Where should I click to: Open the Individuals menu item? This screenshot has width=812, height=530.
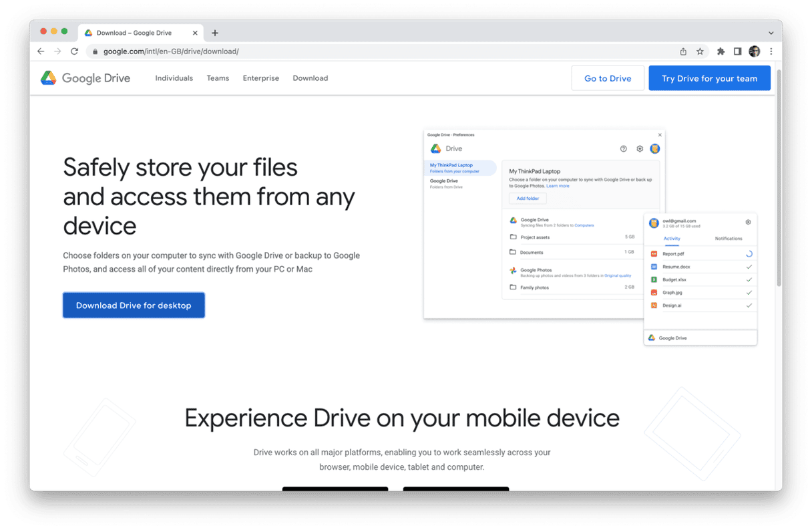point(174,78)
